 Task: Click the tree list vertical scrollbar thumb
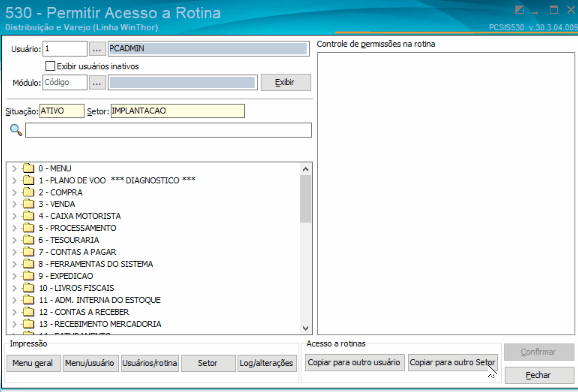[305, 199]
